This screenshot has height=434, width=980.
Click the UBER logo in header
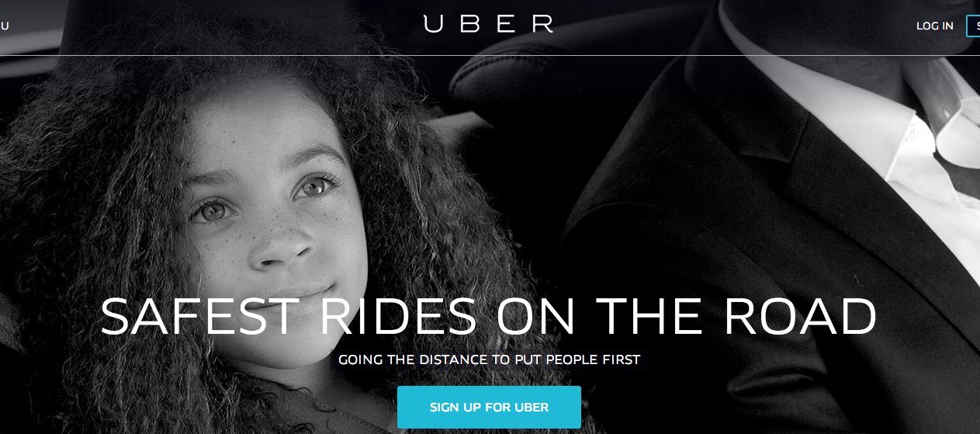(x=488, y=24)
